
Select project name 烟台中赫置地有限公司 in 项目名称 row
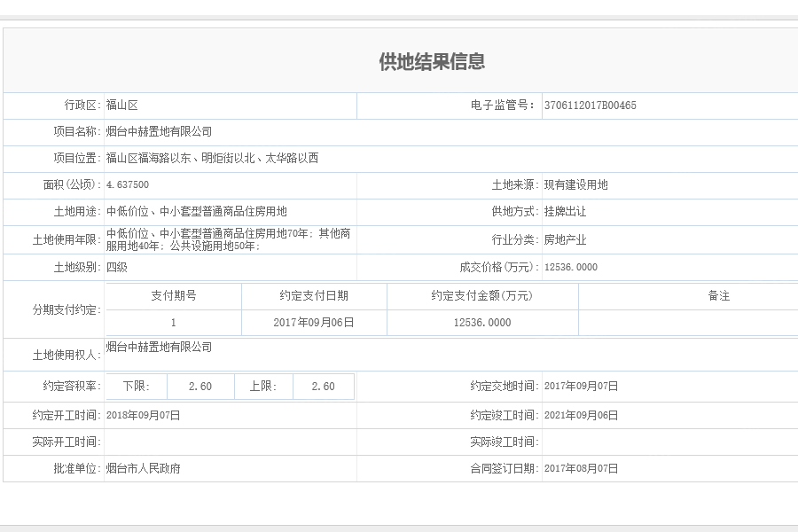pyautogui.click(x=159, y=132)
